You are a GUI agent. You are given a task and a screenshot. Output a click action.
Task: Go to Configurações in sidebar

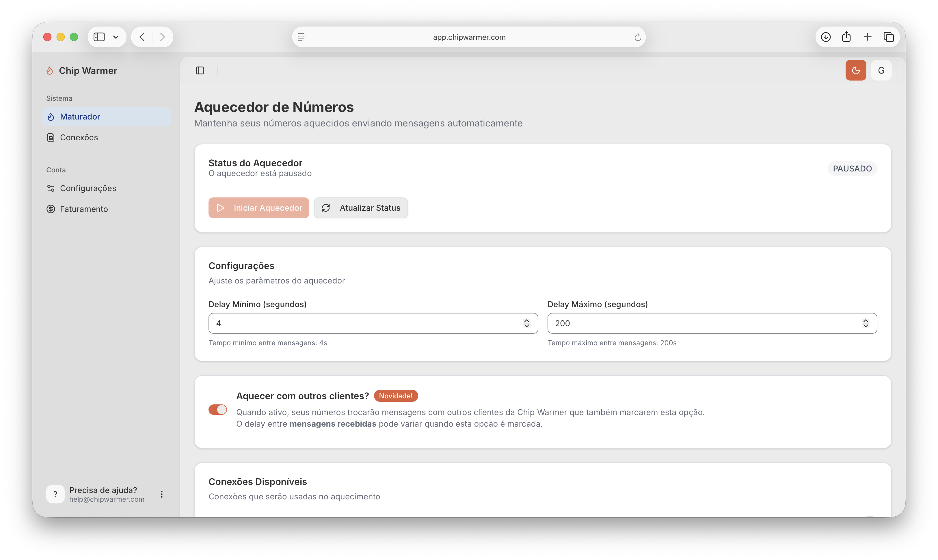(88, 188)
